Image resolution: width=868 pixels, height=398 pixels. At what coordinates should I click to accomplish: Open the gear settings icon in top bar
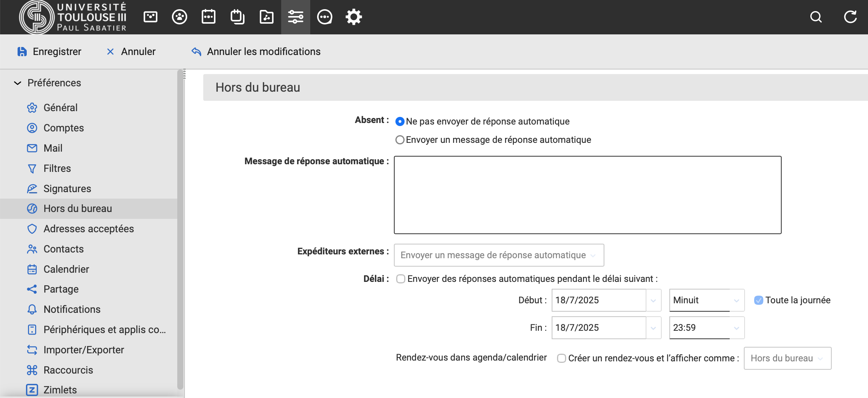[x=354, y=17]
